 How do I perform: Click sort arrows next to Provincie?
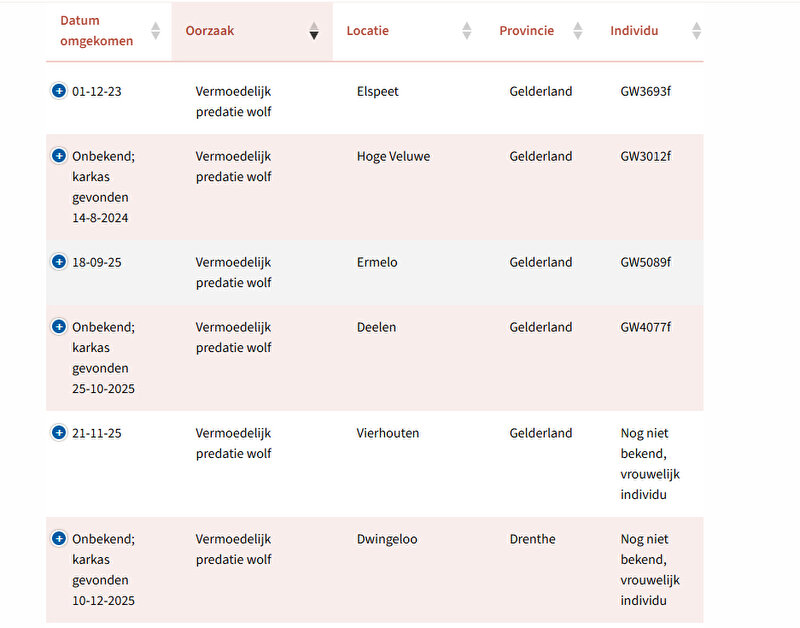577,31
